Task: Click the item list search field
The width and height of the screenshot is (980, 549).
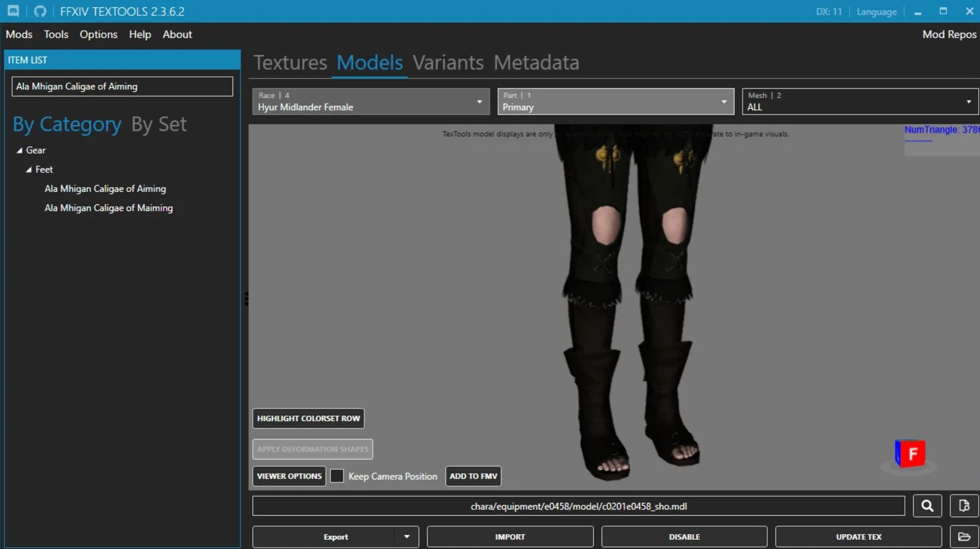Action: click(122, 86)
